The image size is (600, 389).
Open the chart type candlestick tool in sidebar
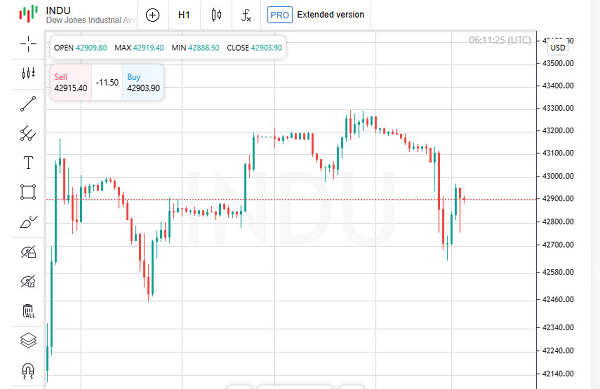(x=28, y=73)
